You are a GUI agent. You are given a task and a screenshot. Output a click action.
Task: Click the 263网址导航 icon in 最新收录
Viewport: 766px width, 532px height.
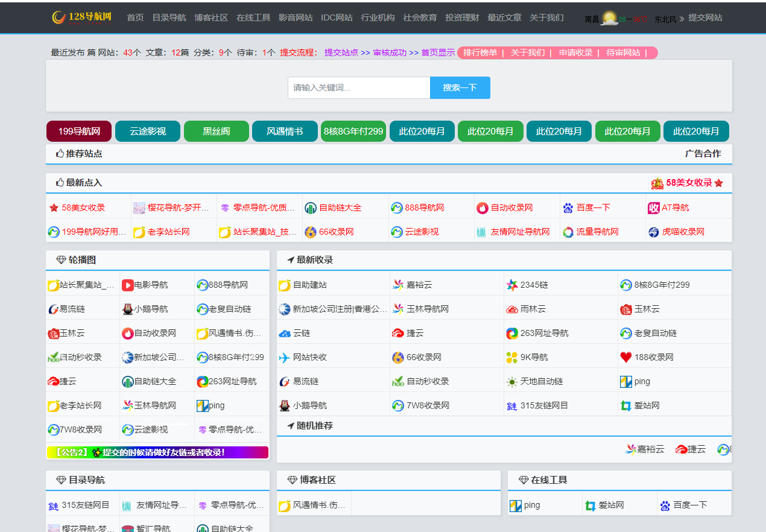(x=512, y=333)
